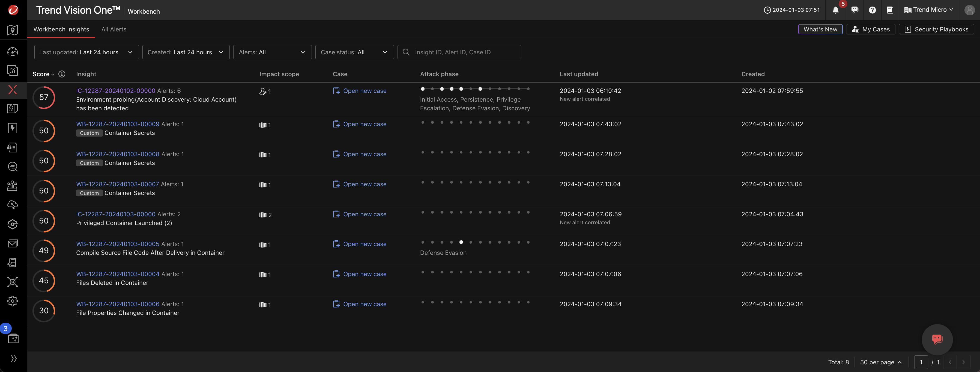Open the lightning bolt playbook sidebar icon
The image size is (980, 372).
[x=13, y=128]
